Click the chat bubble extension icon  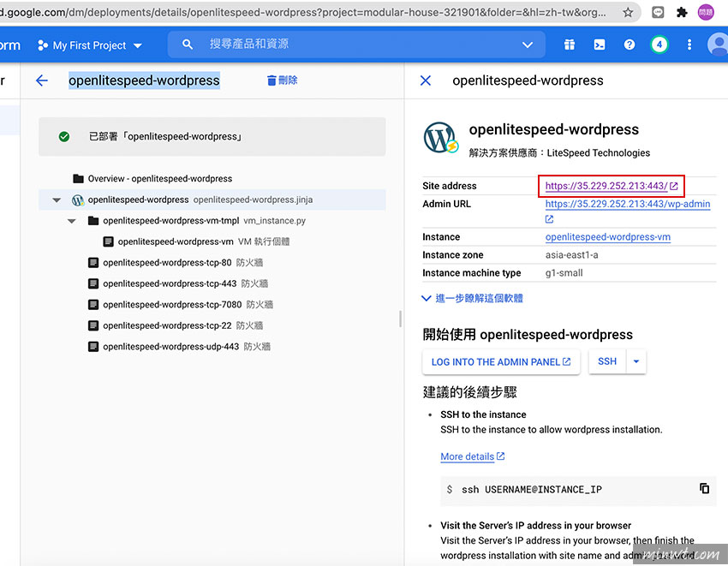tap(658, 13)
